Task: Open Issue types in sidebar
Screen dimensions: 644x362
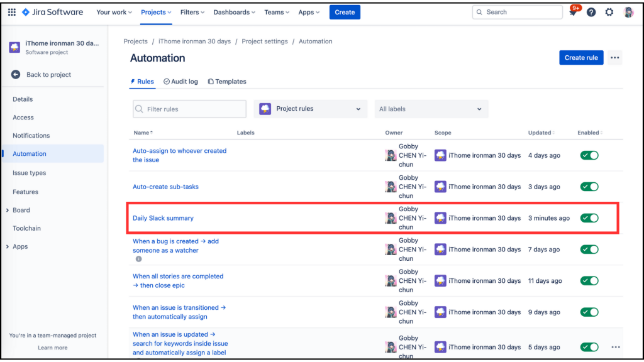Action: (x=29, y=173)
